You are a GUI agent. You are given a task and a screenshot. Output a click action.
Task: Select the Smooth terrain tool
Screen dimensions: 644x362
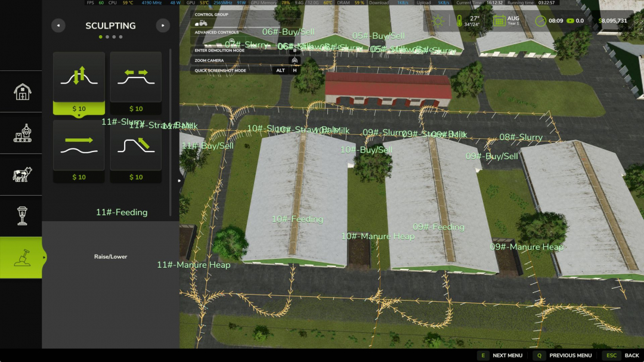pyautogui.click(x=79, y=146)
